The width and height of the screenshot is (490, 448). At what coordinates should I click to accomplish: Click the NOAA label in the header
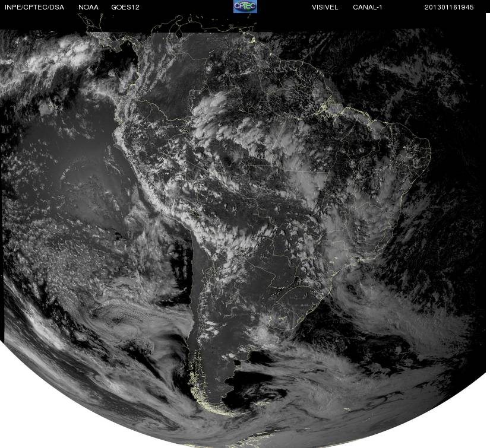click(x=88, y=8)
